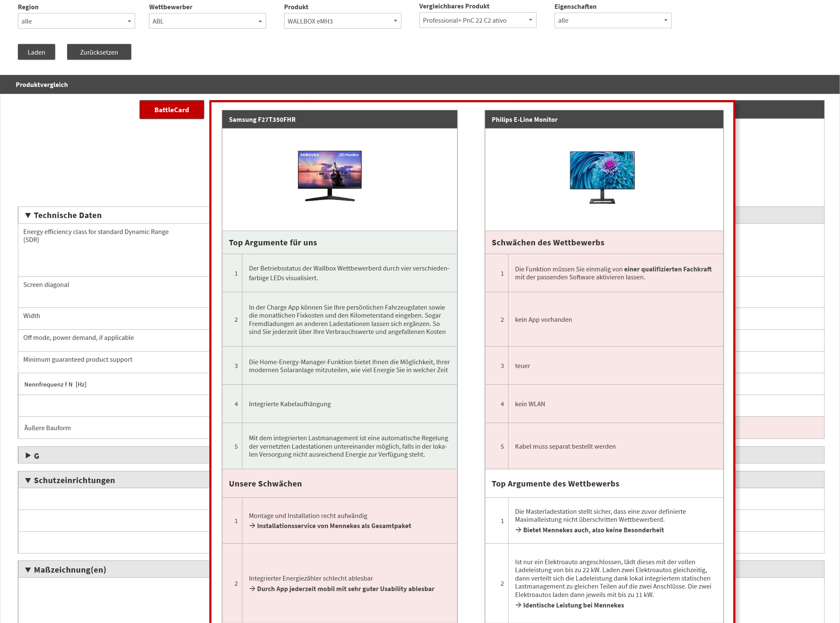Select the 'Integrierte Kabelaufhängung' argument row
This screenshot has width=840, height=623.
[340, 404]
